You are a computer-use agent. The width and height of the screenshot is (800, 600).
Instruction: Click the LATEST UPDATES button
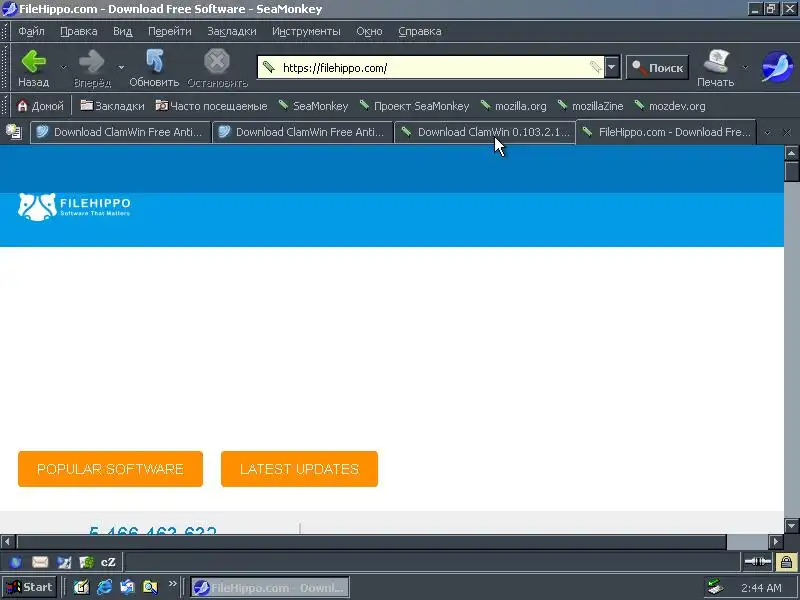299,469
